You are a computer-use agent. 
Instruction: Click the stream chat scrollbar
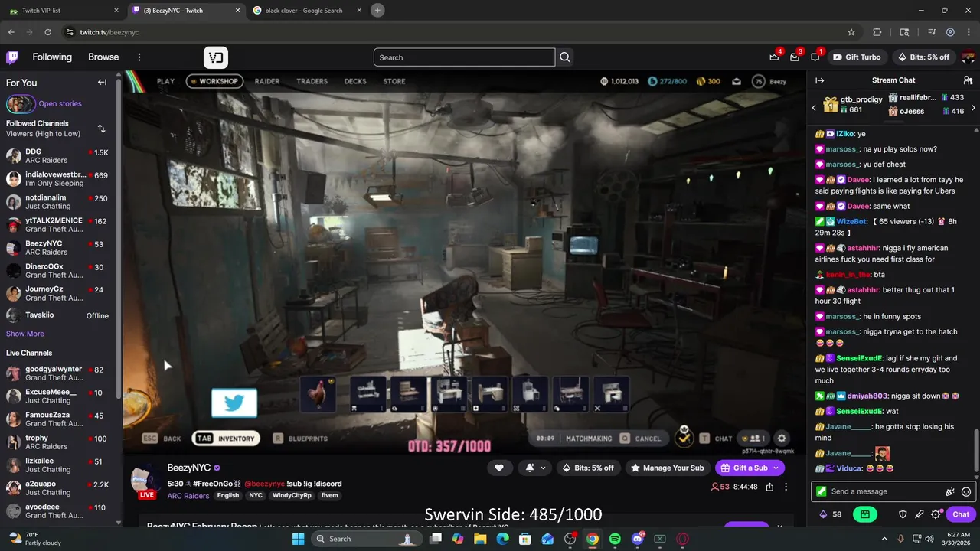point(976,452)
